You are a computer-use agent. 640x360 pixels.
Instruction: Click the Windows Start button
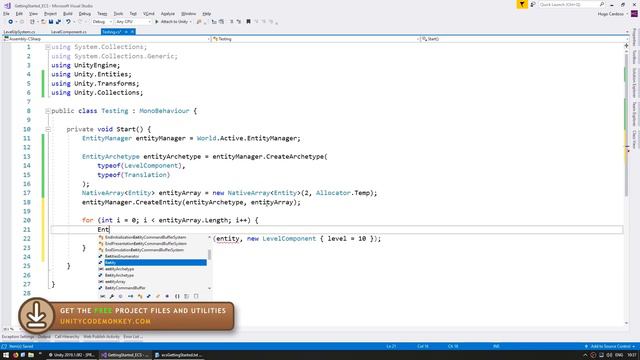(6, 355)
